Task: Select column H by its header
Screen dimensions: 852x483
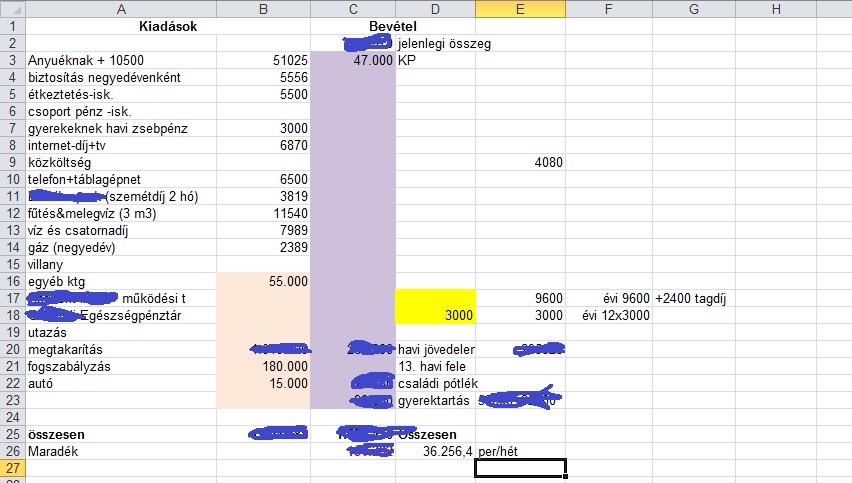Action: (x=776, y=9)
